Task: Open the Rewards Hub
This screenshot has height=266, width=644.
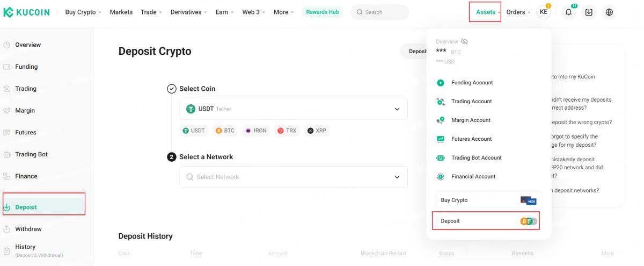Action: (323, 12)
